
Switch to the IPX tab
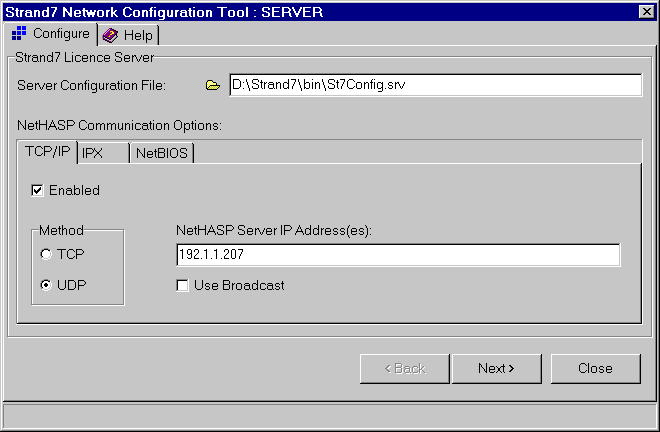coord(92,153)
